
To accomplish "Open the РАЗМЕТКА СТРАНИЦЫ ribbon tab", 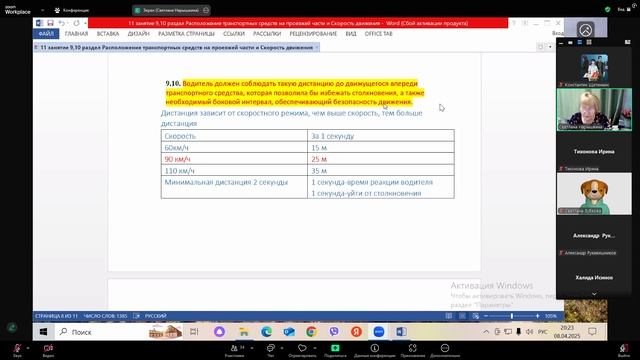I will [186, 34].
